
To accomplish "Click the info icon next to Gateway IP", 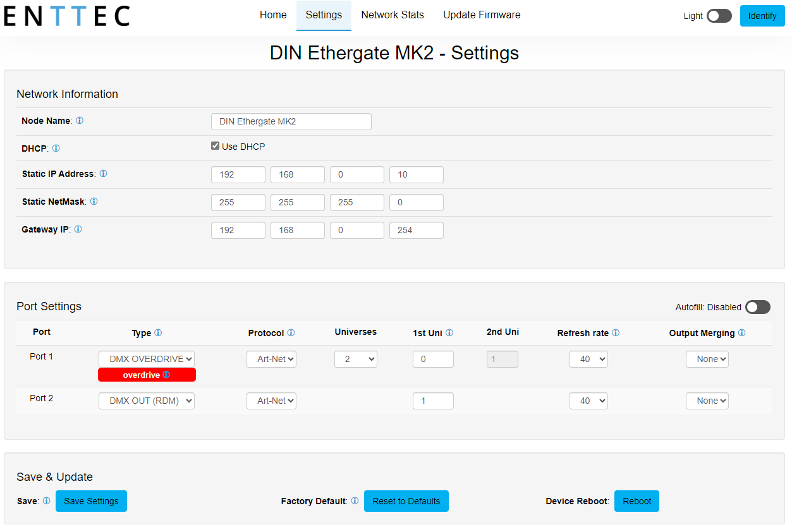I will click(78, 229).
